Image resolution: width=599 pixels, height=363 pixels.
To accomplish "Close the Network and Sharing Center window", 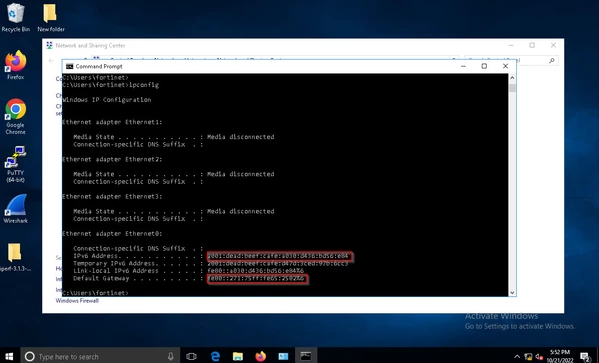I will click(553, 45).
